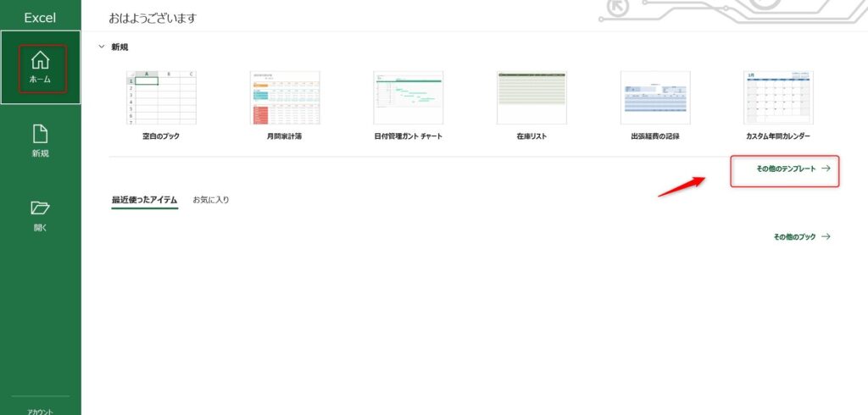Screen dimensions: 868x415
Task: Open the 開く folder icon in sidebar
Action: click(41, 208)
